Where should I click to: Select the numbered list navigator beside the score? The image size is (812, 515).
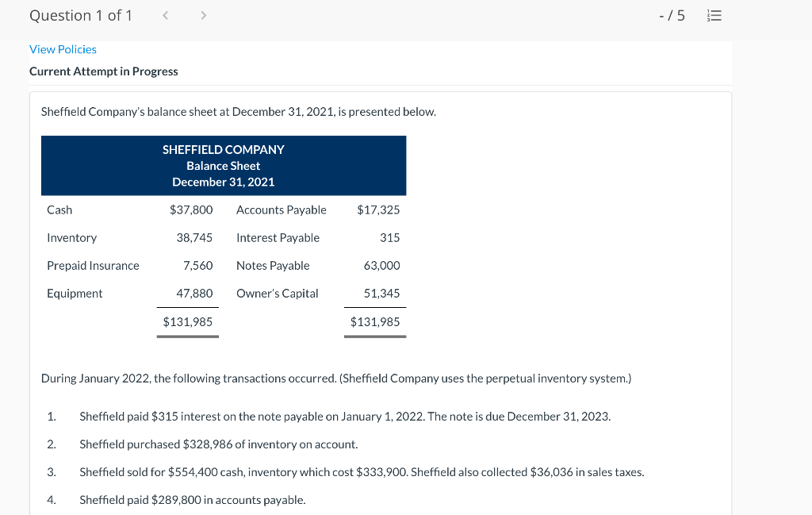pyautogui.click(x=713, y=14)
